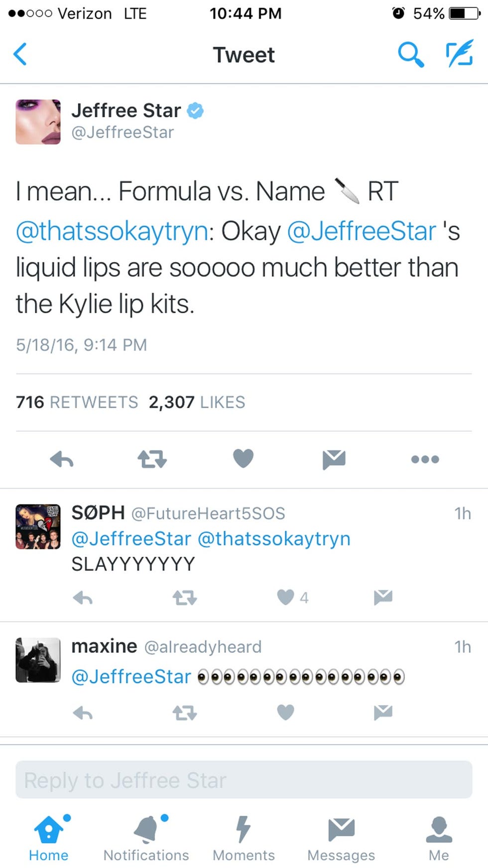488x868 pixels.
Task: Switch to the Moments tab
Action: pyautogui.click(x=244, y=839)
